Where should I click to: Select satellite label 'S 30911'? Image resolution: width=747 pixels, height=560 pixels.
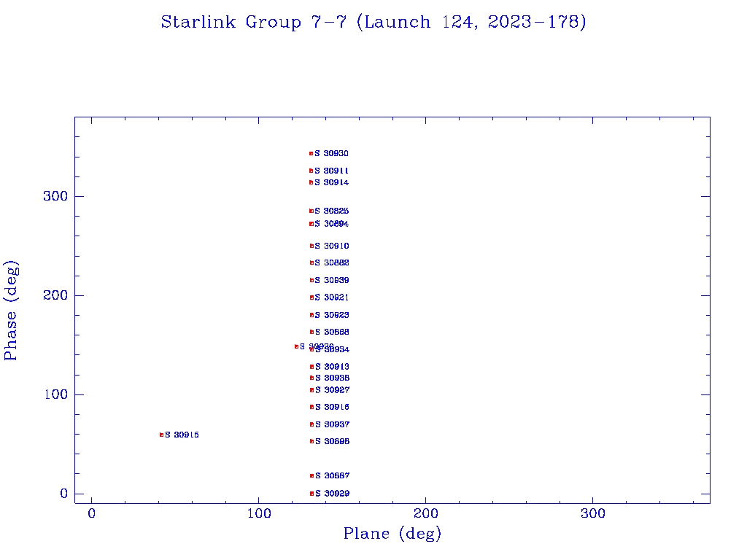pyautogui.click(x=332, y=171)
